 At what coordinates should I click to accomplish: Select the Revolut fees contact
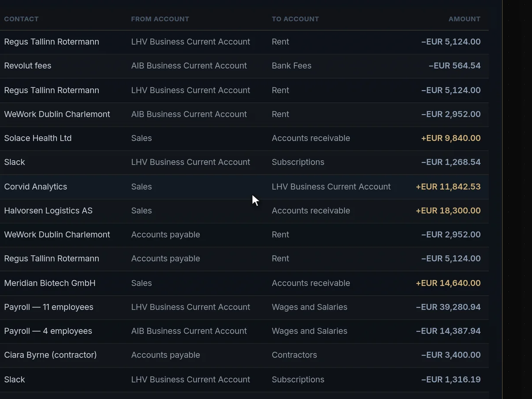(27, 66)
